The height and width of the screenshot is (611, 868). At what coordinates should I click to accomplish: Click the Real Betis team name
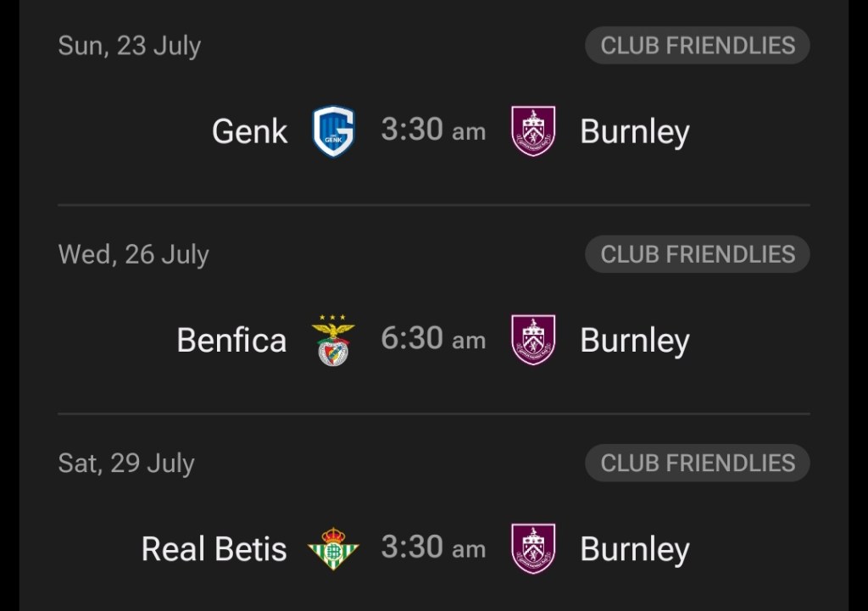tap(214, 548)
